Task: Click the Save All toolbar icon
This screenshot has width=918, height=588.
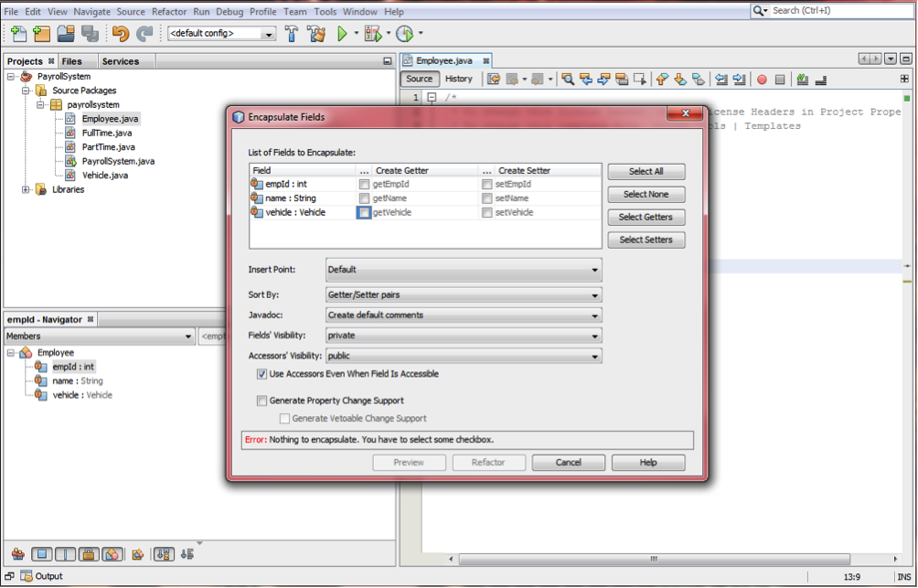Action: click(90, 34)
